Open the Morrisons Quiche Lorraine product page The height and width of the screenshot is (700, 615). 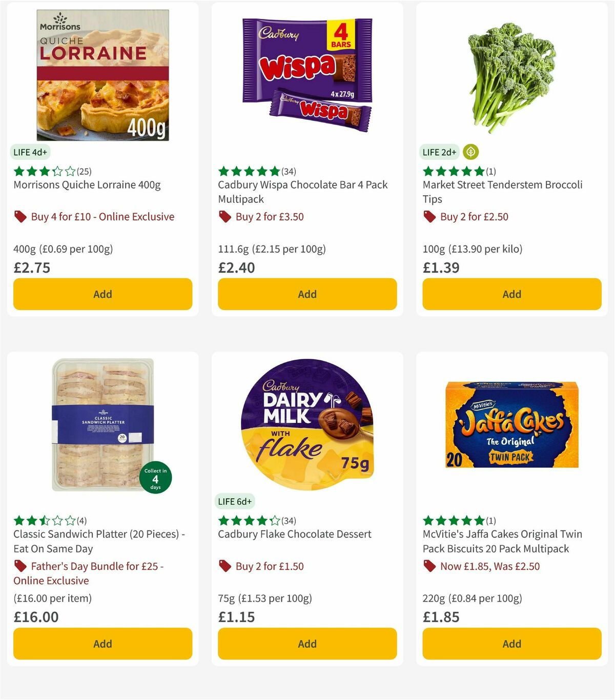click(87, 185)
